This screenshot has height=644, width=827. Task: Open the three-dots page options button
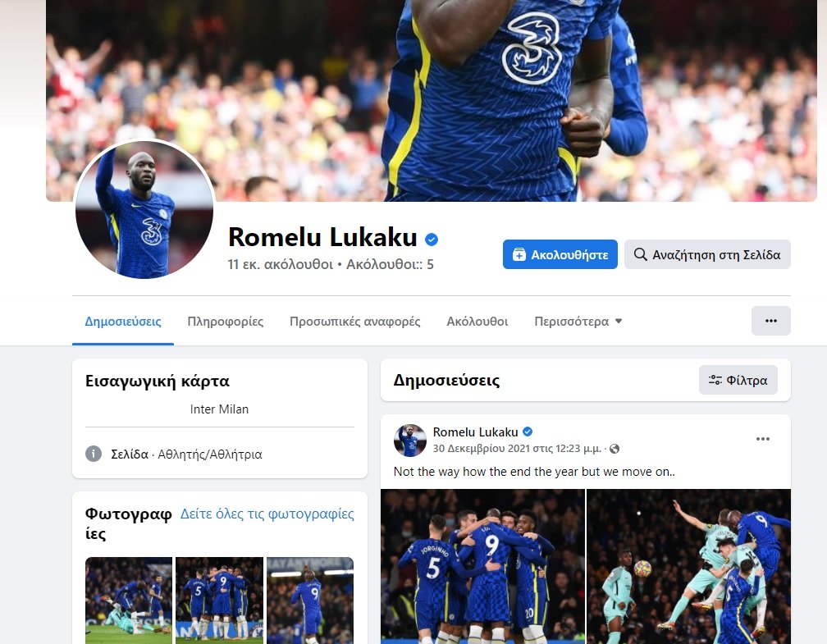click(770, 321)
